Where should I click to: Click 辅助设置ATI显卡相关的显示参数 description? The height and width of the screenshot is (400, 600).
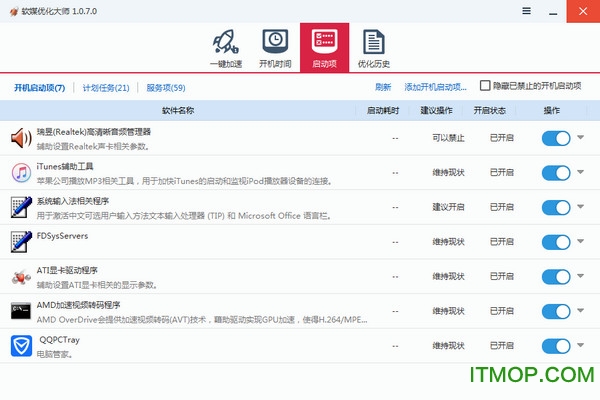tap(97, 285)
